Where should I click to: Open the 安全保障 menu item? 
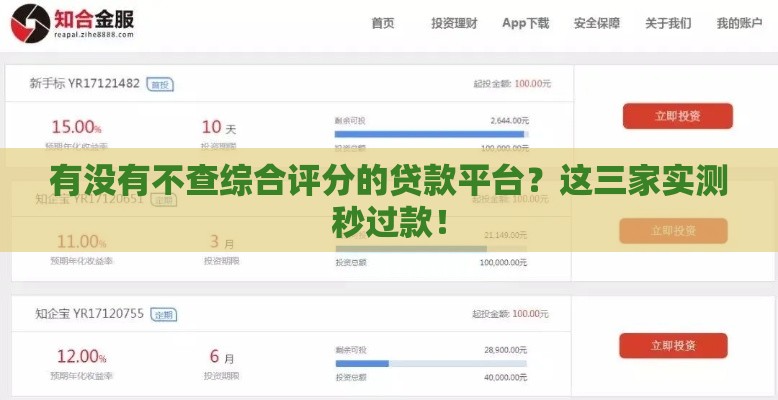597,23
